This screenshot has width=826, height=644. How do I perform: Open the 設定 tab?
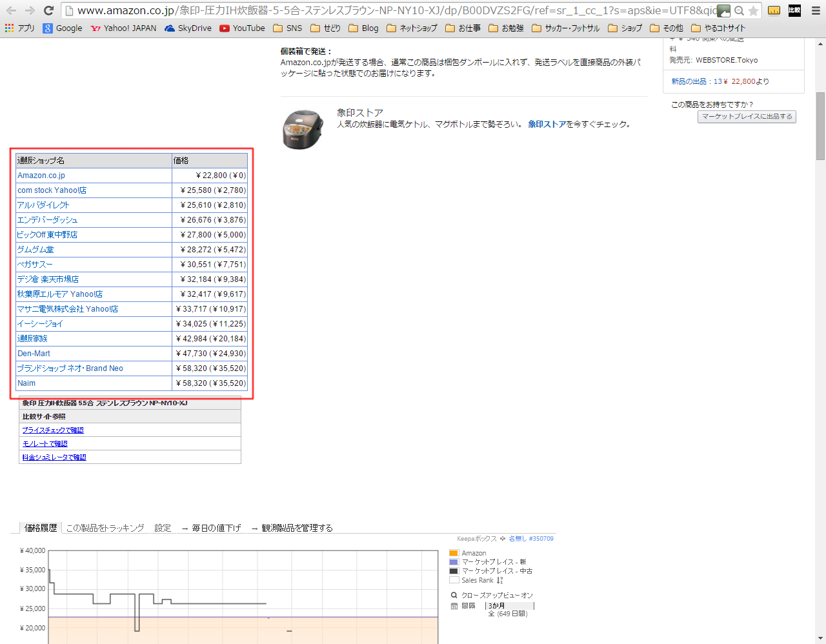(x=163, y=528)
